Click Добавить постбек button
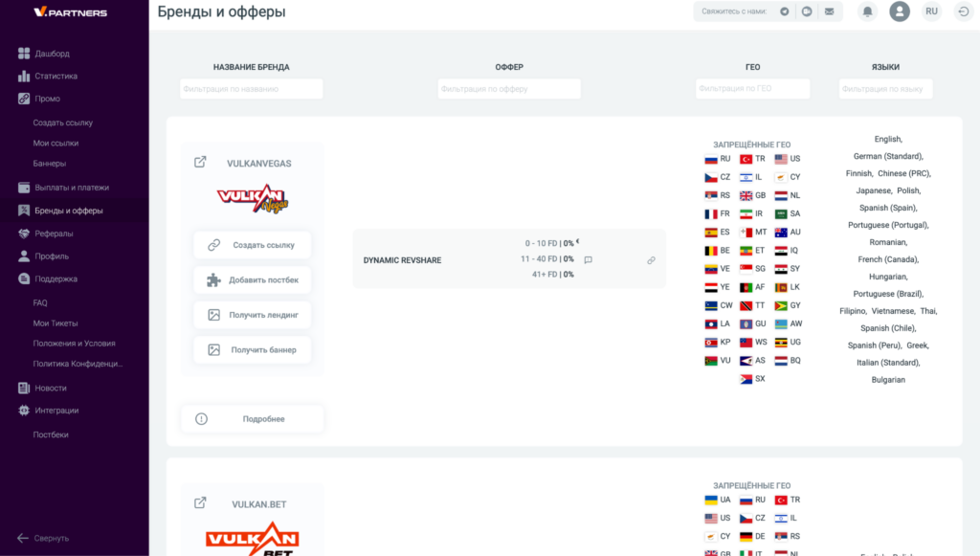The height and width of the screenshot is (556, 980). coord(253,279)
